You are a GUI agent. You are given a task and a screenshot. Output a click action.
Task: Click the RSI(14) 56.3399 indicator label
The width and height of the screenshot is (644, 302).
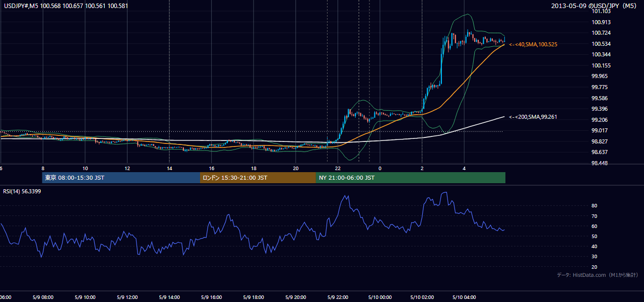pyautogui.click(x=22, y=191)
